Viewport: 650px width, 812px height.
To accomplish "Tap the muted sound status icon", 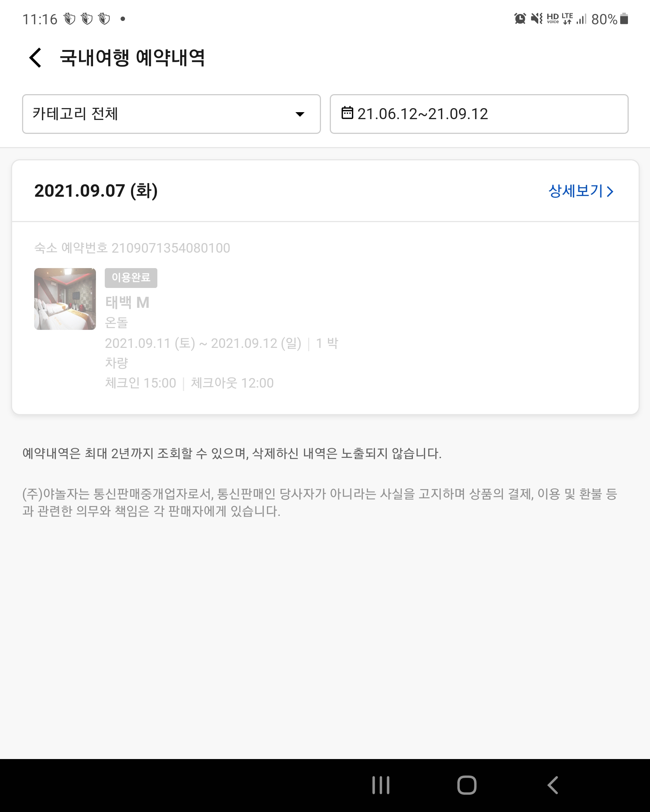I will [536, 18].
